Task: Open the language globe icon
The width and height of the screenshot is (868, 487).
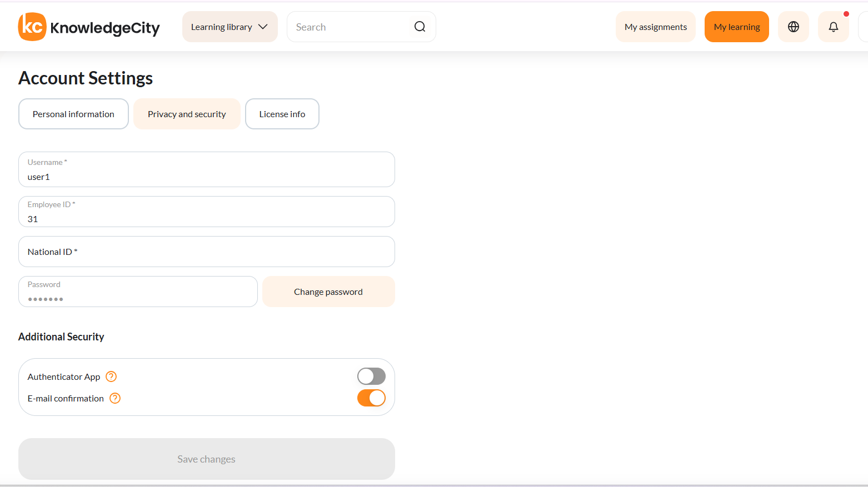Action: coord(794,27)
